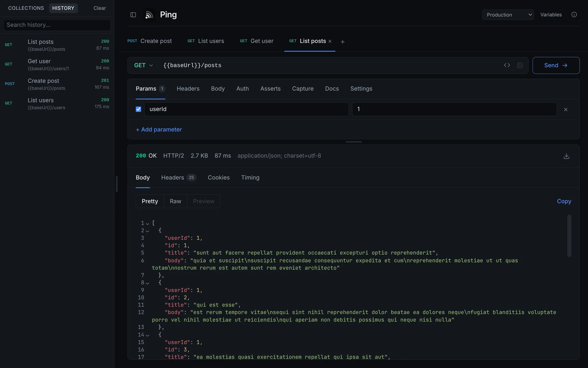Image resolution: width=588 pixels, height=368 pixels.
Task: Focus the Search history field
Action: [x=57, y=25]
